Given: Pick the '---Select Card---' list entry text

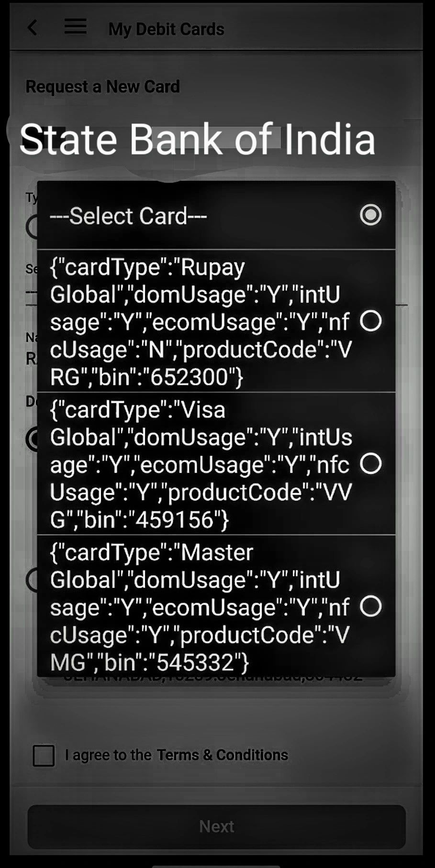Looking at the screenshot, I should [x=128, y=216].
